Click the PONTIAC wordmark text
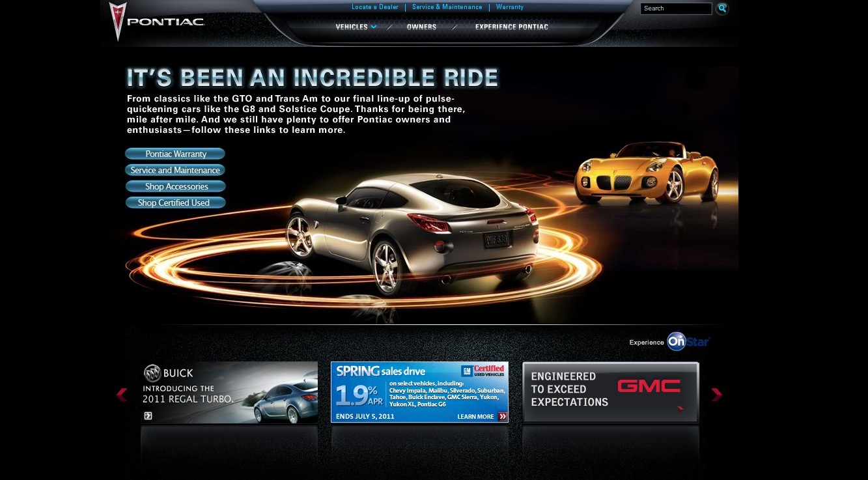868x480 pixels. point(166,21)
